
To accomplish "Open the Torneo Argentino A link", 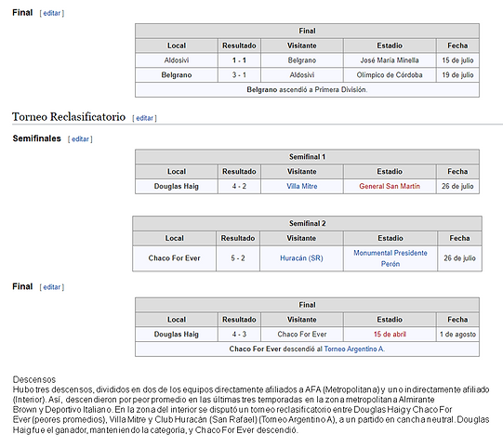I will tap(354, 349).
